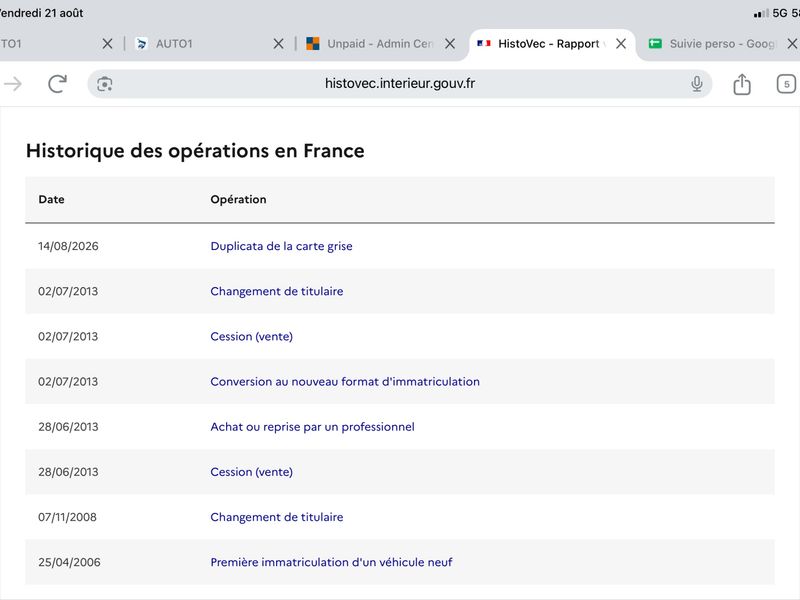The height and width of the screenshot is (600, 800).
Task: Select the date 14/08/2026
Action: [68, 246]
